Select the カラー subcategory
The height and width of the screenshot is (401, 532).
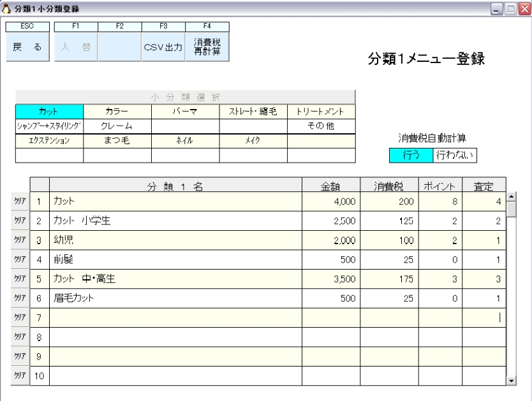(x=117, y=112)
